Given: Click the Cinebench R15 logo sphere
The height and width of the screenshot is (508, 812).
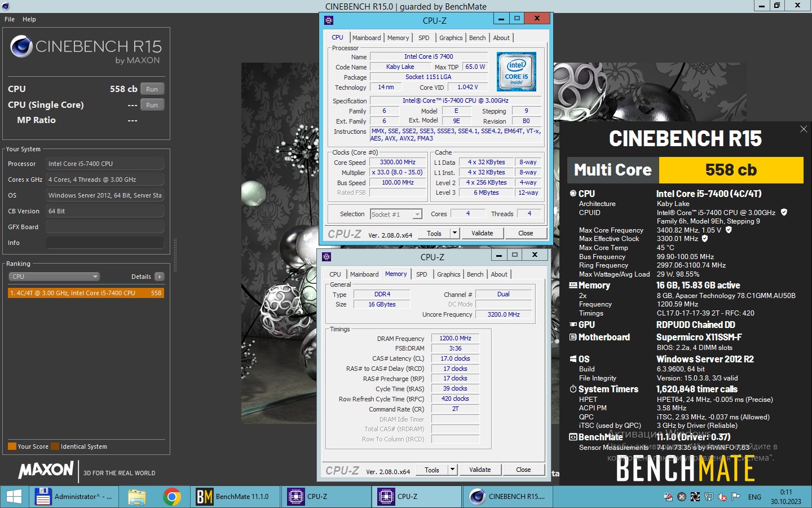Looking at the screenshot, I should (x=21, y=46).
